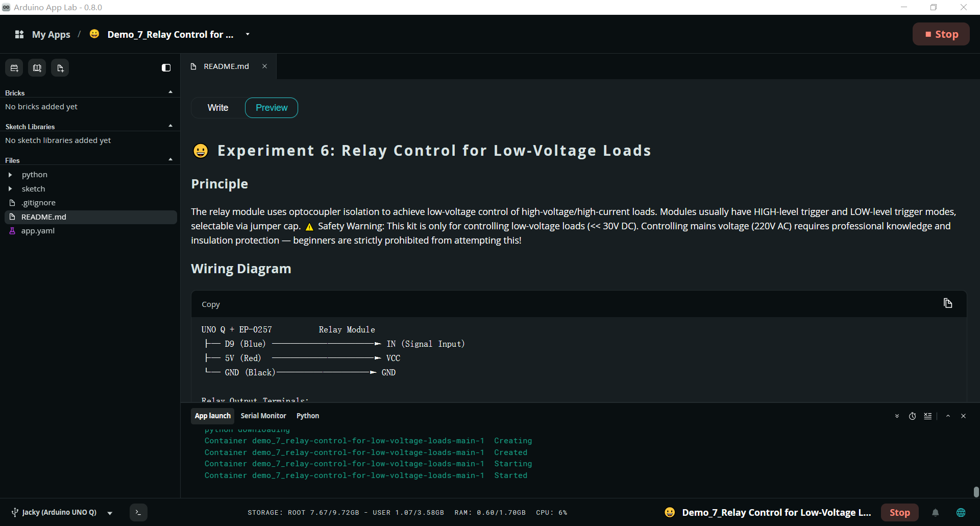Select the README.md editor tab
The image size is (980, 526).
pyautogui.click(x=229, y=66)
